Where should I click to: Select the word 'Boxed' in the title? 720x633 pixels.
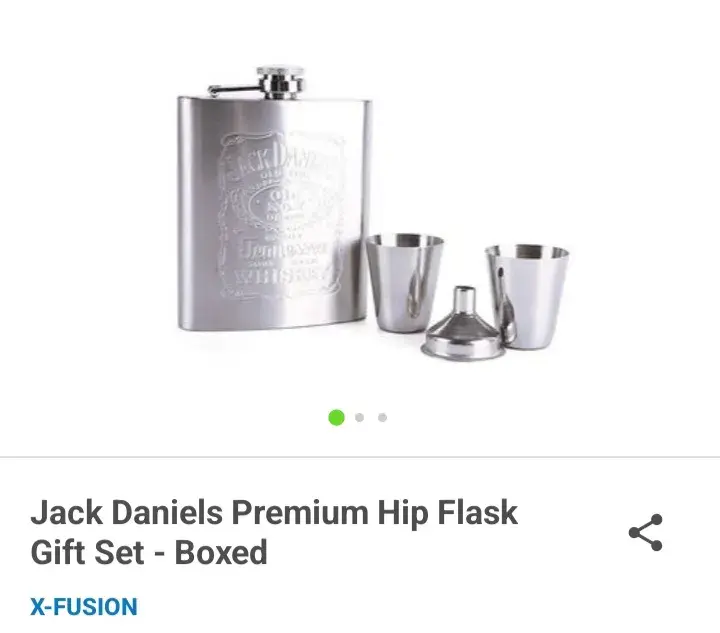click(x=221, y=552)
